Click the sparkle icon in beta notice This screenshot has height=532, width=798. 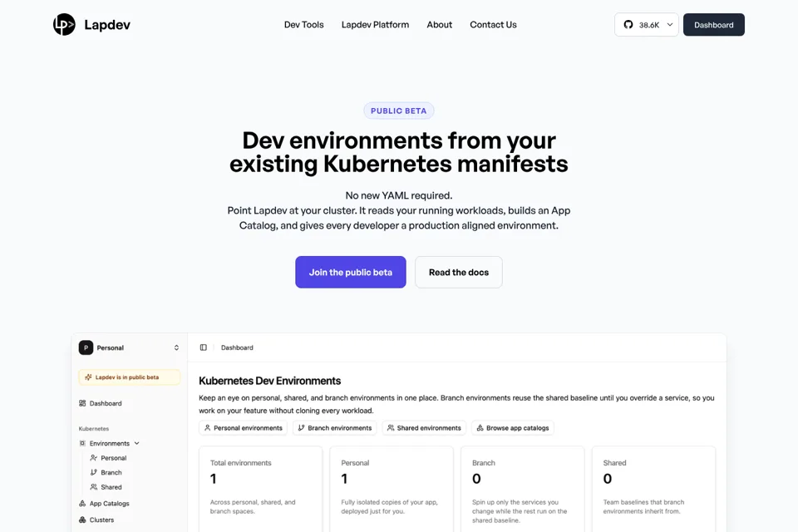click(88, 377)
